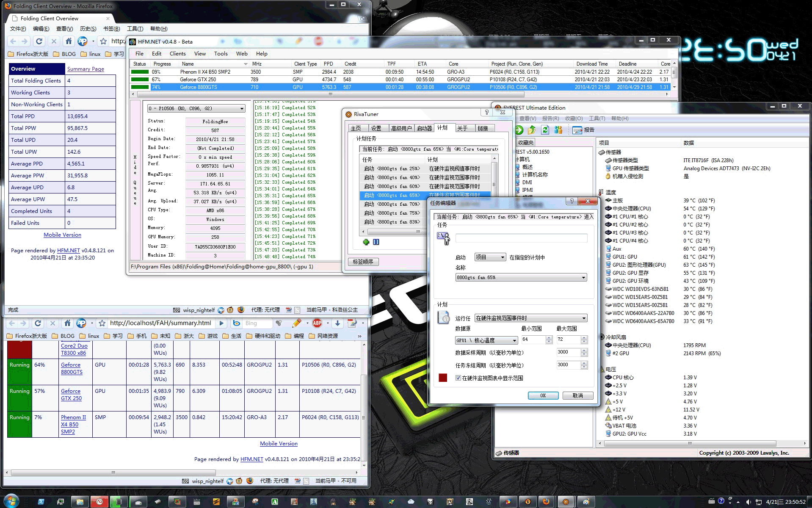Click the refresh icon in the EVEREST toolbar
Screen dimensions: 812x508
coord(545,130)
